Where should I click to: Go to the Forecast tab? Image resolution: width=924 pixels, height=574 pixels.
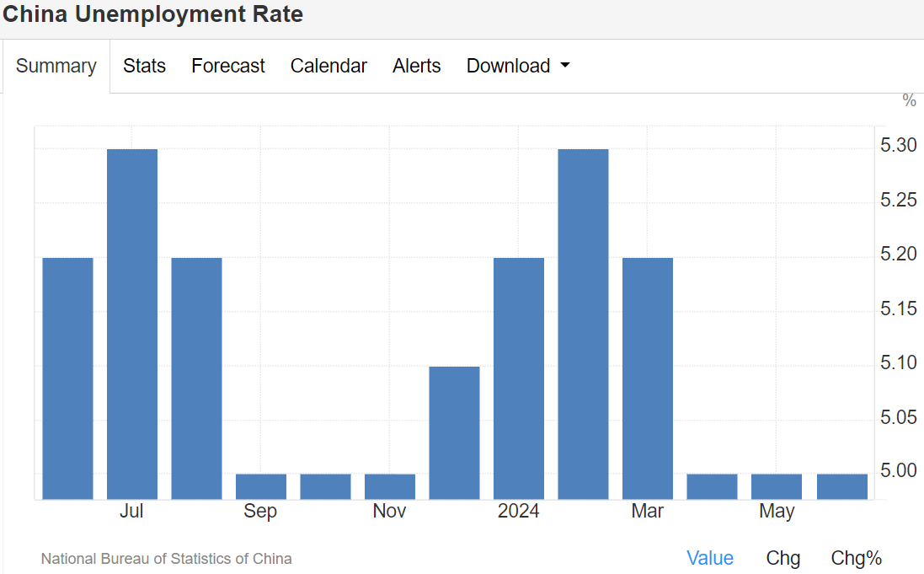point(227,66)
